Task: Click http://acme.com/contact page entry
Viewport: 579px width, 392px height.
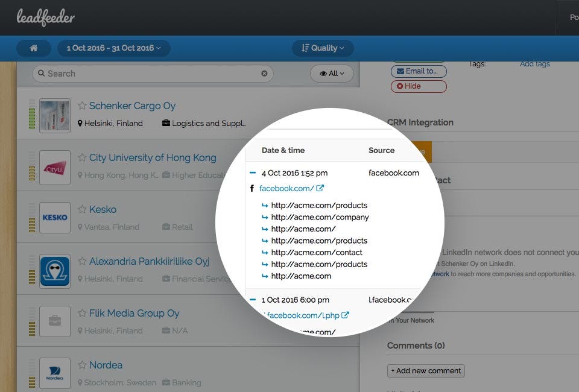Action: point(317,253)
